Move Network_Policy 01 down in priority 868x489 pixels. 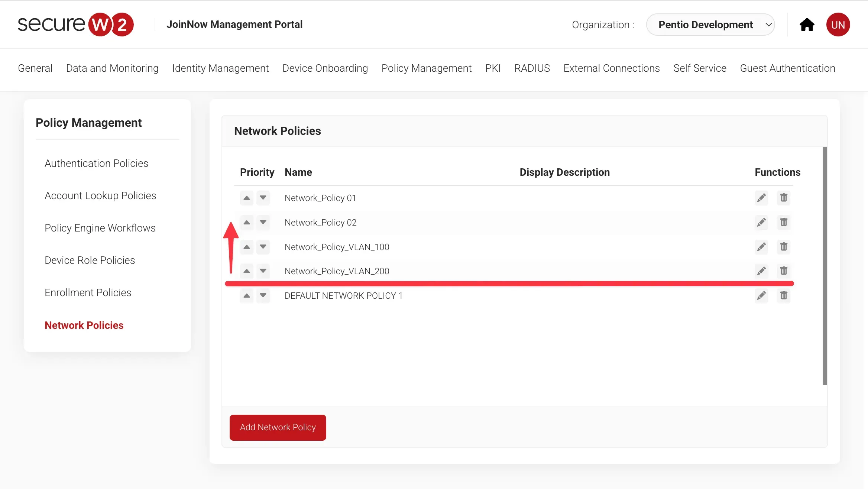point(263,198)
